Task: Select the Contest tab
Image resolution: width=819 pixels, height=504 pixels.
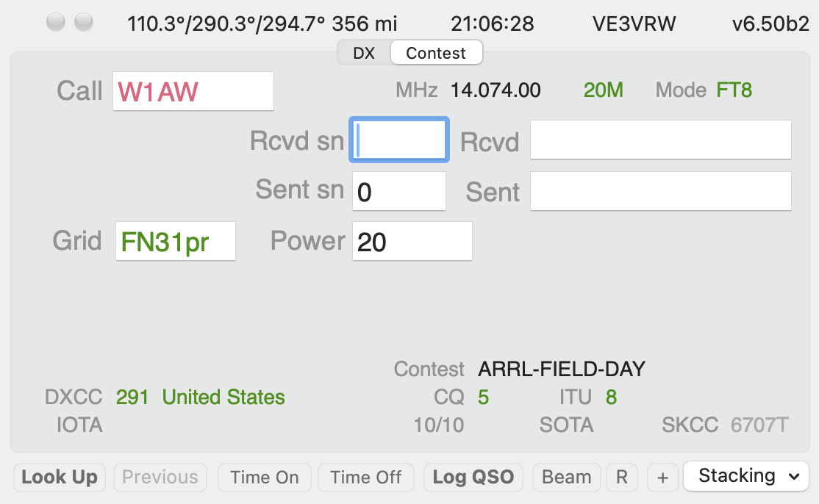Action: [436, 54]
